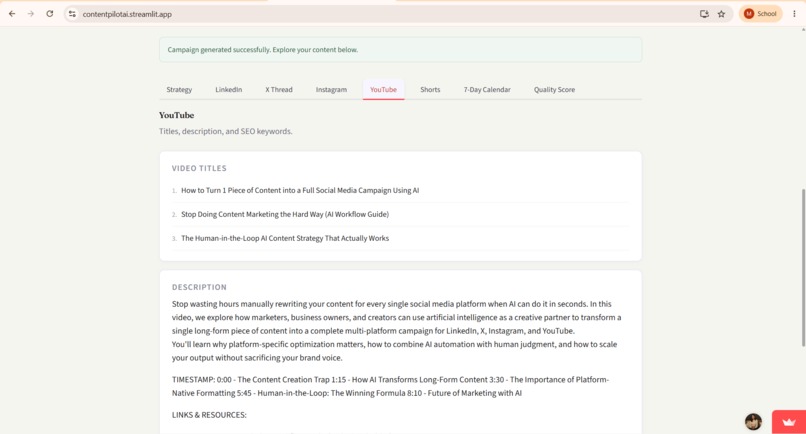The width and height of the screenshot is (806, 434).
Task: Go back with the browser back arrow
Action: pyautogui.click(x=12, y=14)
